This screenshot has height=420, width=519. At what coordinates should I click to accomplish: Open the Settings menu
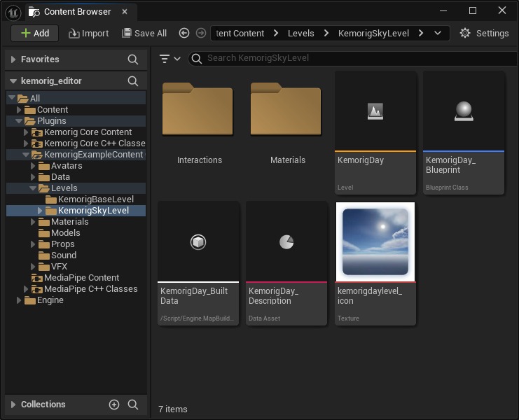point(484,33)
